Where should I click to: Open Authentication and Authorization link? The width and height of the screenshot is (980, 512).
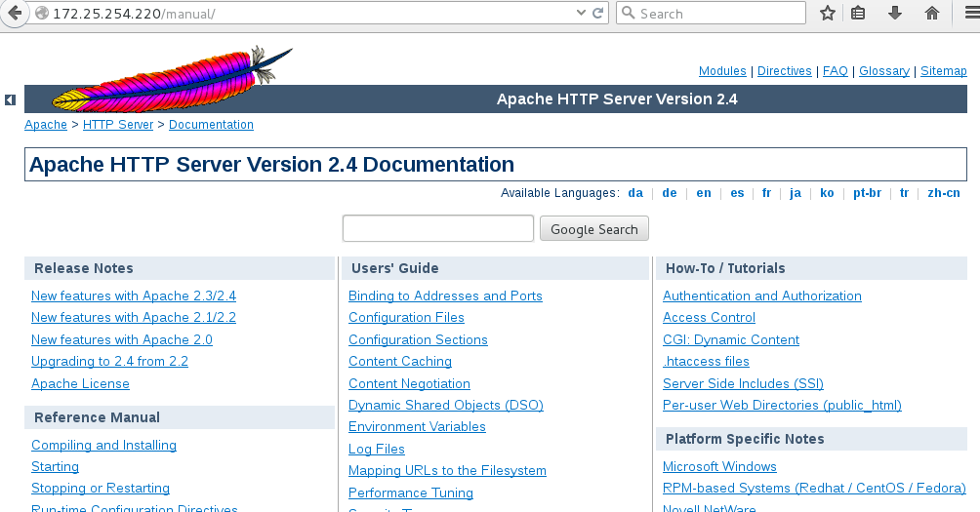coord(762,295)
